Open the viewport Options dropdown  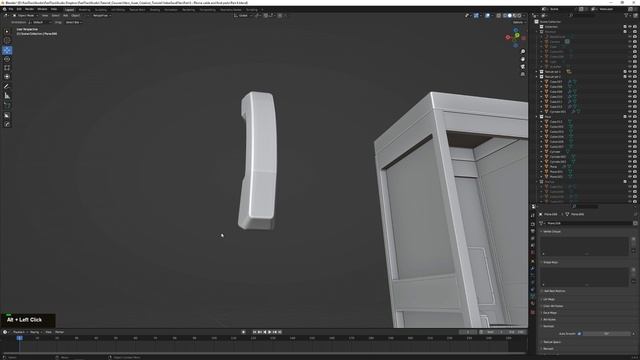(519, 22)
